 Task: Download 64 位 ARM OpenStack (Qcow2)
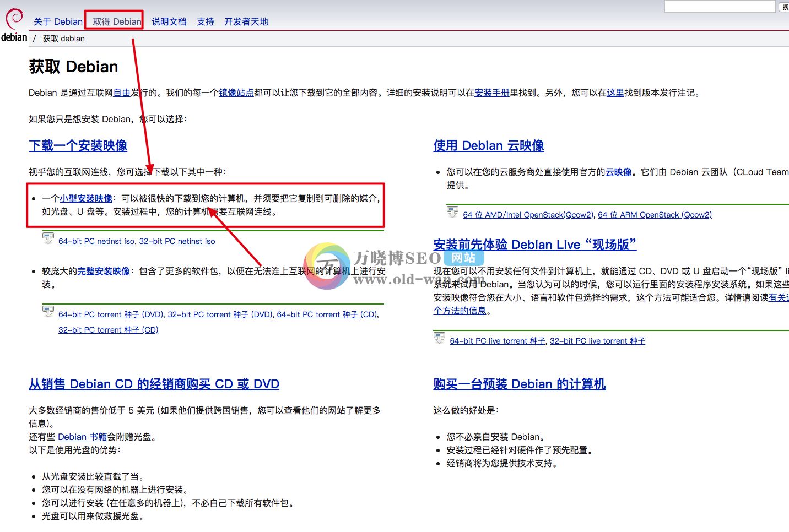pyautogui.click(x=655, y=215)
